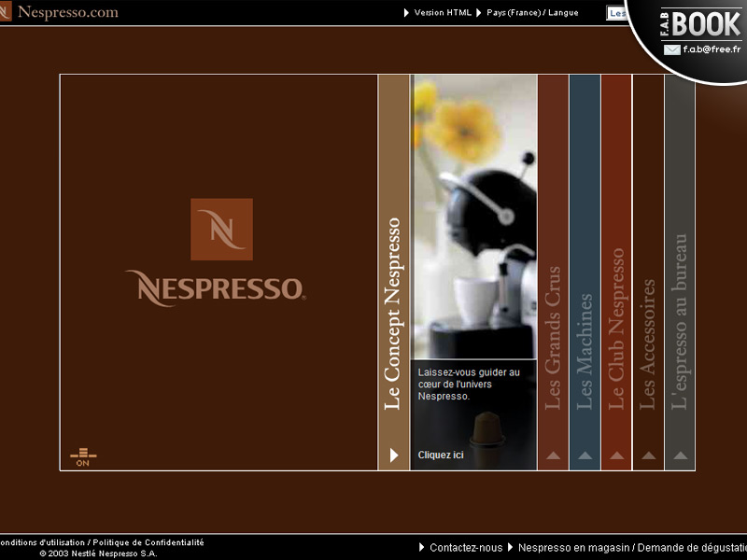The height and width of the screenshot is (560, 747).
Task: Toggle the sound ON equalizer icon
Action: pyautogui.click(x=83, y=457)
